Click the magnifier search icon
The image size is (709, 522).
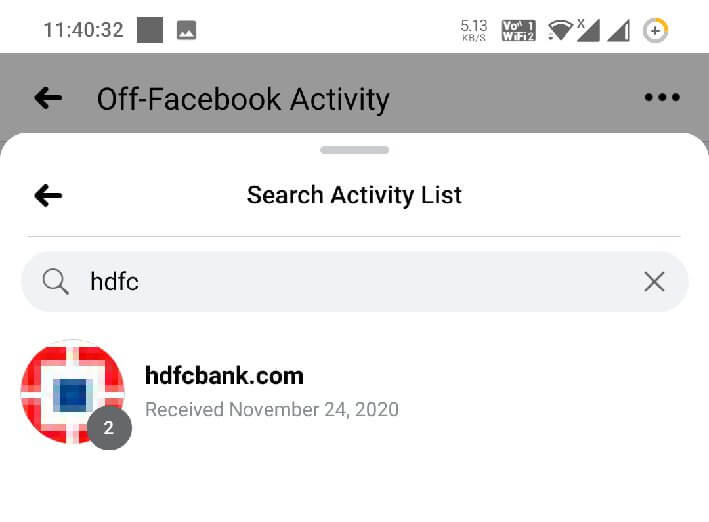(55, 282)
